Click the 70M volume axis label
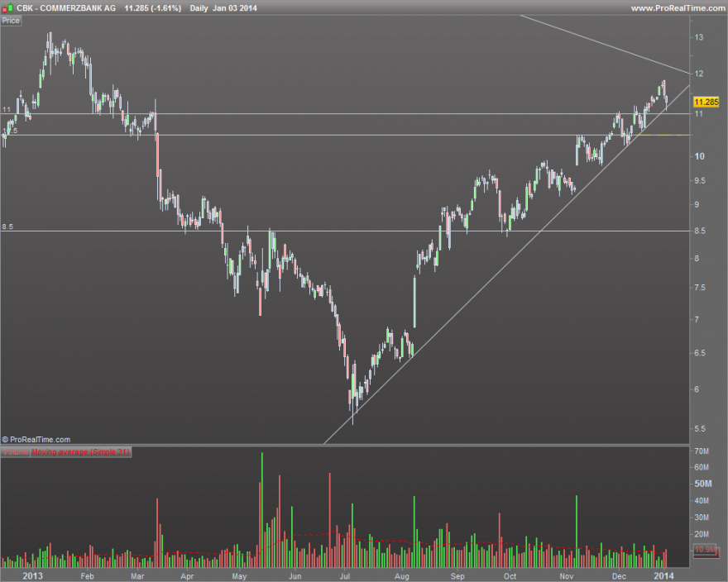The height and width of the screenshot is (582, 728). pos(702,451)
